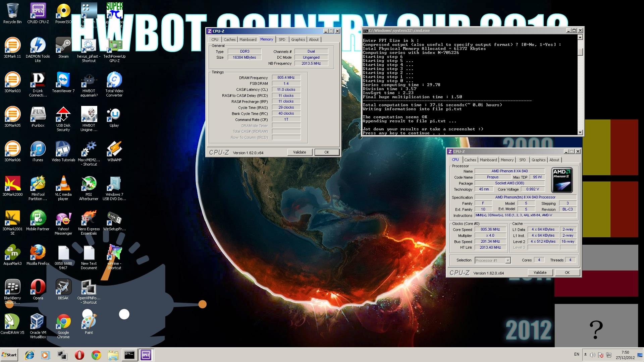Open Internet Explorer from the taskbar
Image resolution: width=644 pixels, height=362 pixels.
[30, 355]
